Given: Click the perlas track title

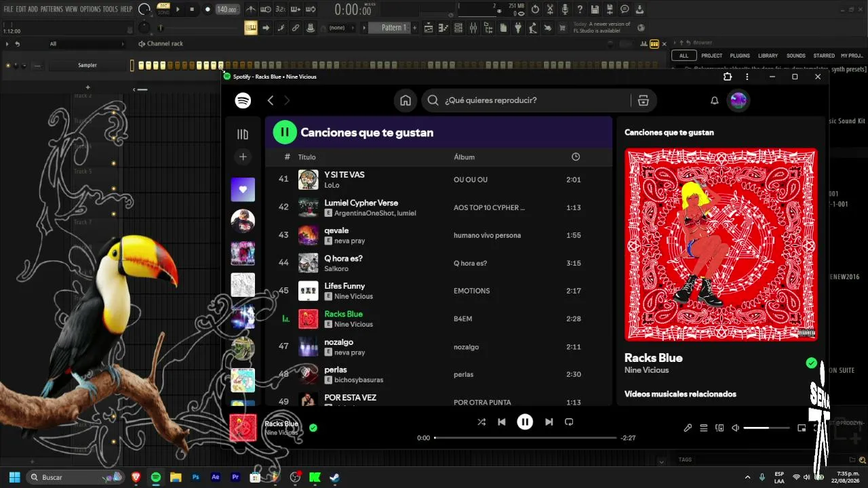Looking at the screenshot, I should pyautogui.click(x=336, y=369).
